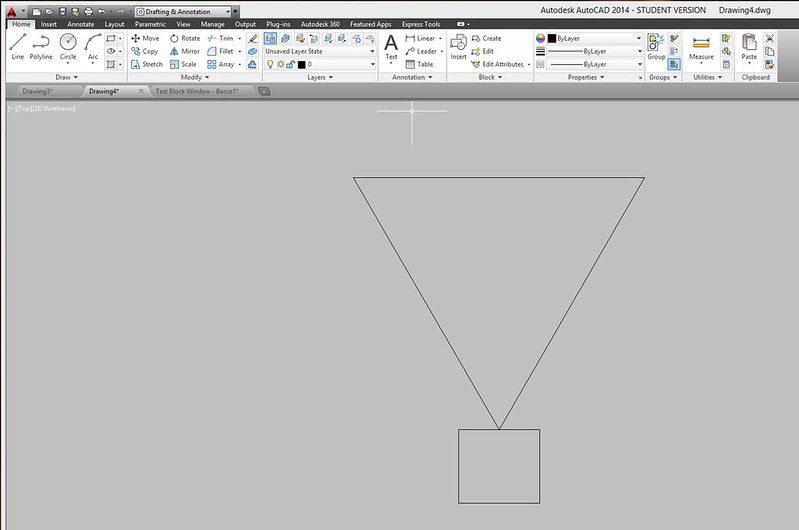799x530 pixels.
Task: Select the Line tool
Action: [x=17, y=47]
